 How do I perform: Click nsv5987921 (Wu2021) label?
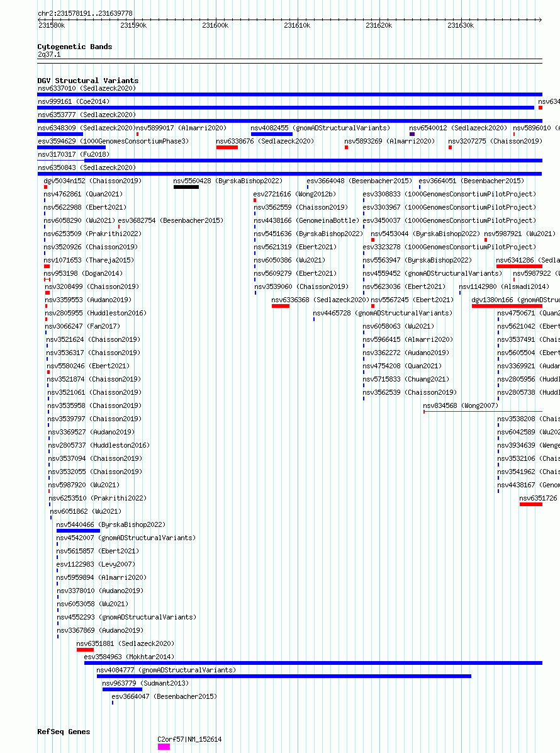pos(520,234)
